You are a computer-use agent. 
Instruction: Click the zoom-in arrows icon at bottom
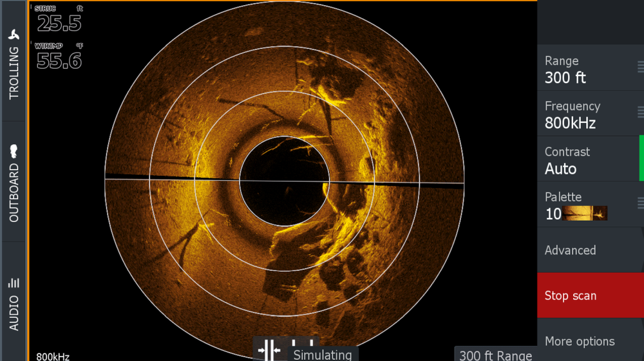pyautogui.click(x=269, y=349)
